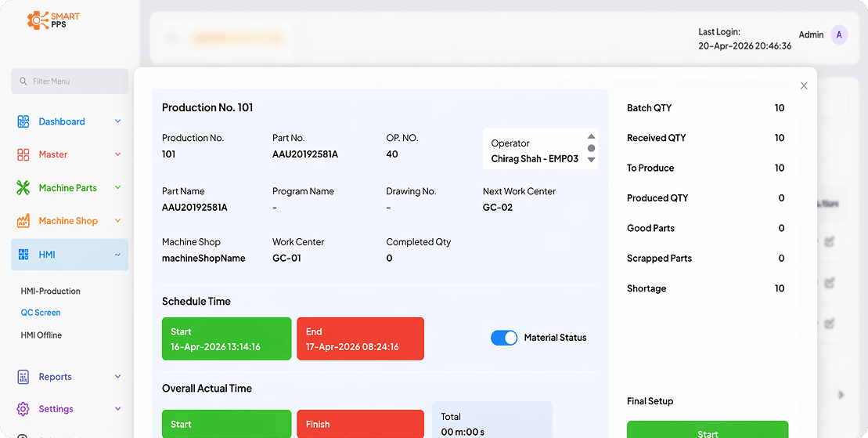The height and width of the screenshot is (438, 868).
Task: Click the Scrapped Parts label
Action: coord(659,259)
